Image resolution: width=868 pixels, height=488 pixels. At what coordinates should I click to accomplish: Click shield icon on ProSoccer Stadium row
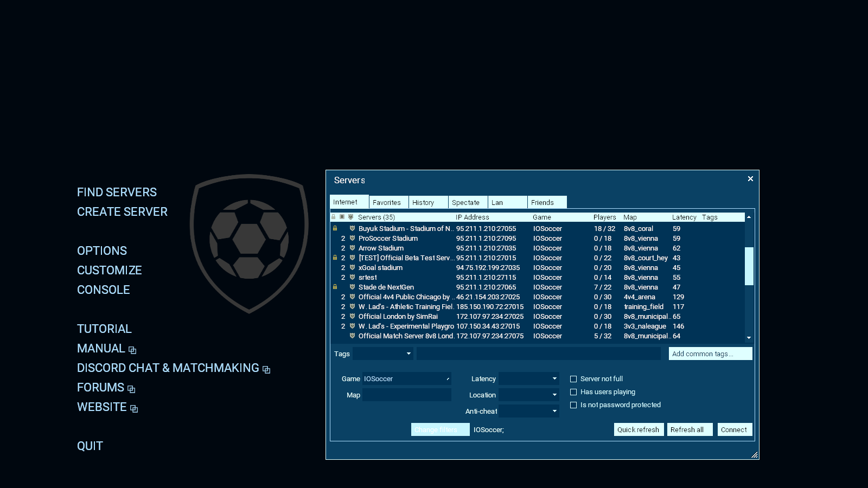[352, 238]
